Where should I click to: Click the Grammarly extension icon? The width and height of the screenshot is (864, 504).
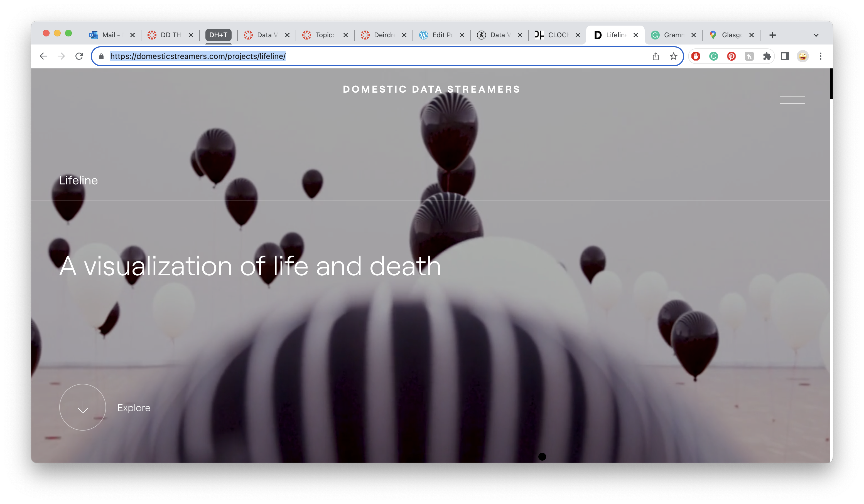(713, 56)
